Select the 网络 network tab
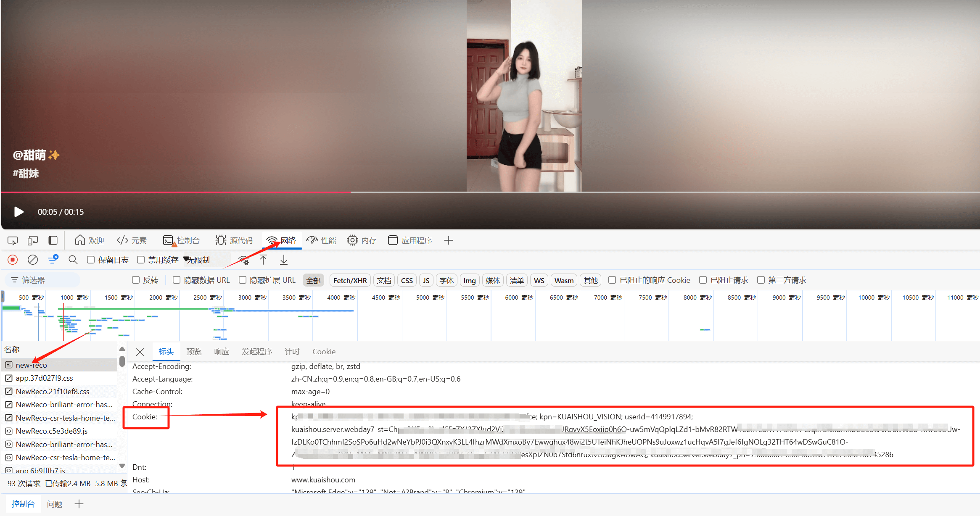Viewport: 980px width, 516px height. [x=281, y=240]
